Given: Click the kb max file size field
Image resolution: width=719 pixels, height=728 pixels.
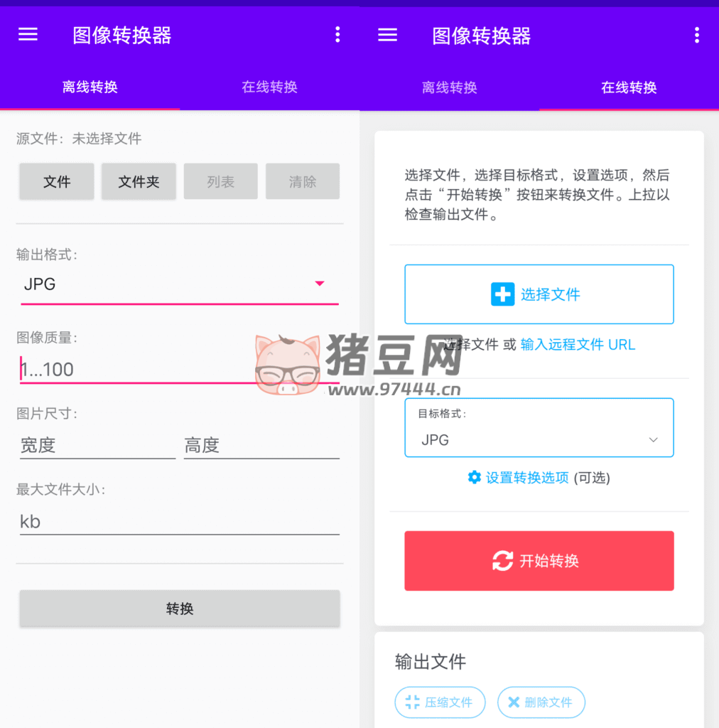Looking at the screenshot, I should coord(179,522).
